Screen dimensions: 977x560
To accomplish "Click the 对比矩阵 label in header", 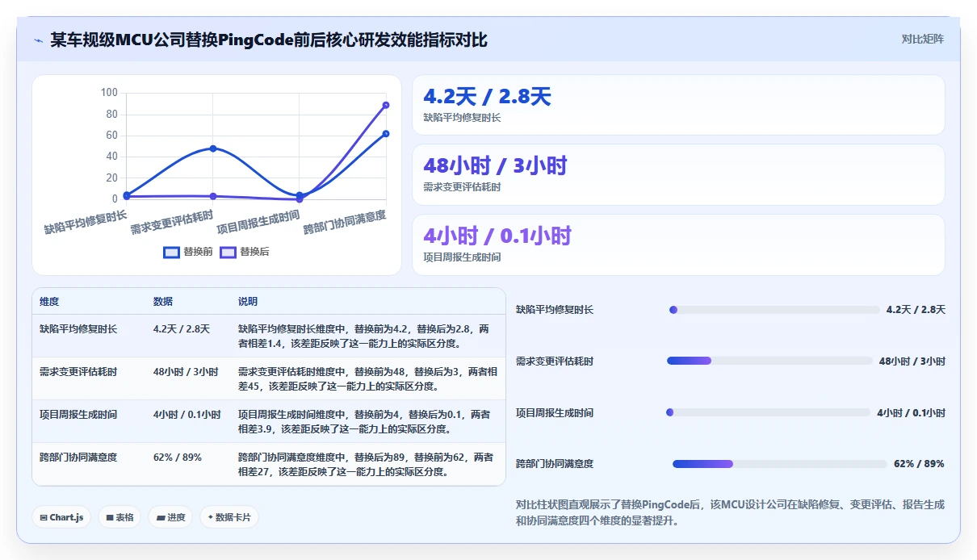I will [x=923, y=39].
